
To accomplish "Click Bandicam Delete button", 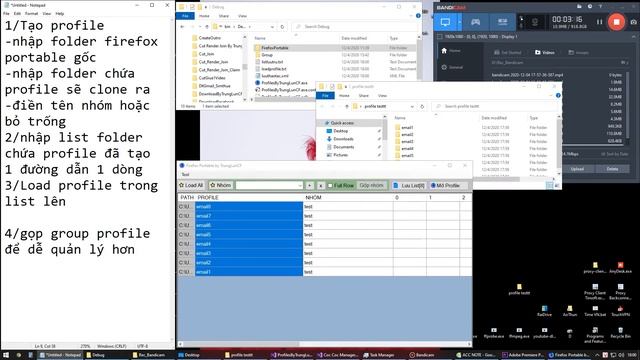I will (612, 169).
